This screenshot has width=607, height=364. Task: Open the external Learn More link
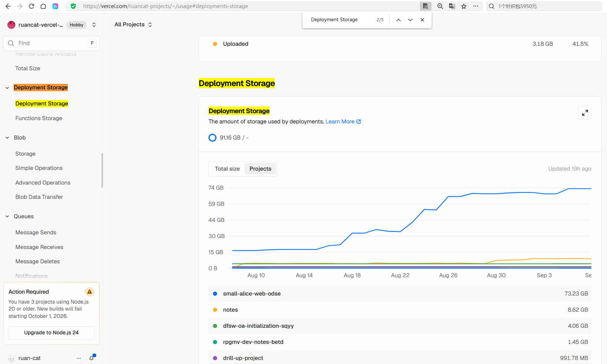(343, 122)
